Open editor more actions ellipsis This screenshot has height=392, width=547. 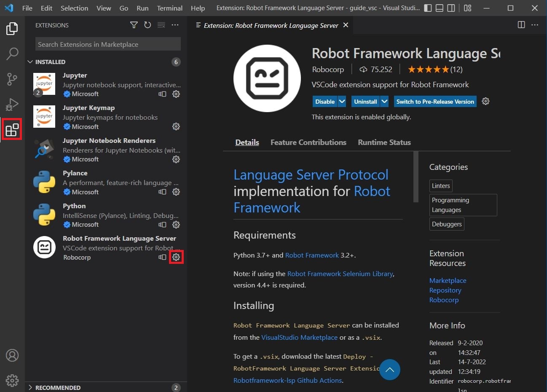[x=535, y=25]
